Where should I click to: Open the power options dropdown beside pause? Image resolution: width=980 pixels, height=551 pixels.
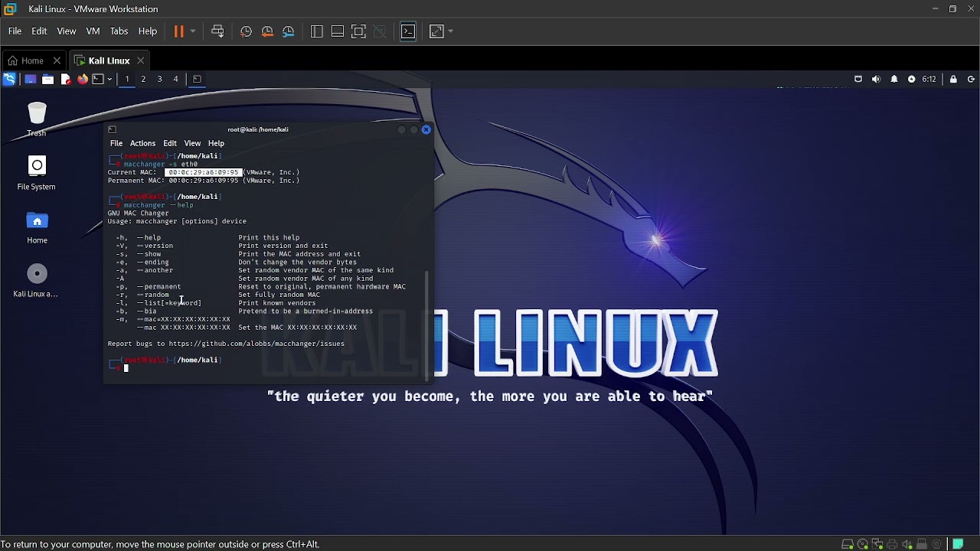(193, 31)
